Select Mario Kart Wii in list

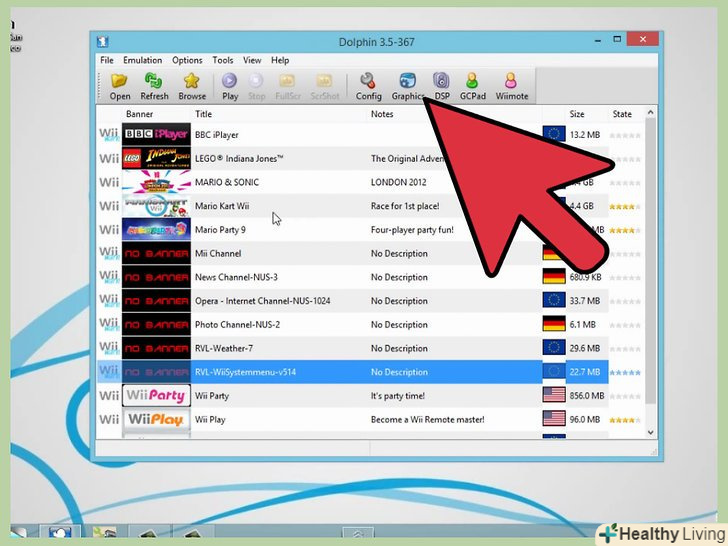(x=222, y=206)
